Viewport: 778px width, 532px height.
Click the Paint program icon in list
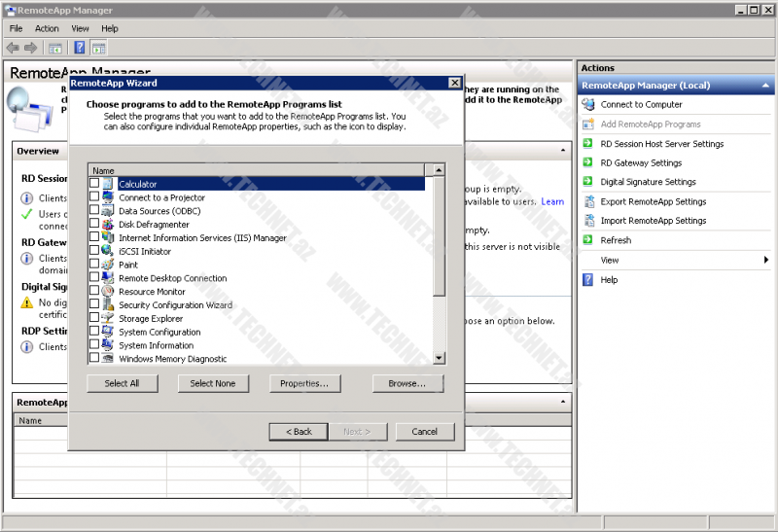pyautogui.click(x=107, y=265)
